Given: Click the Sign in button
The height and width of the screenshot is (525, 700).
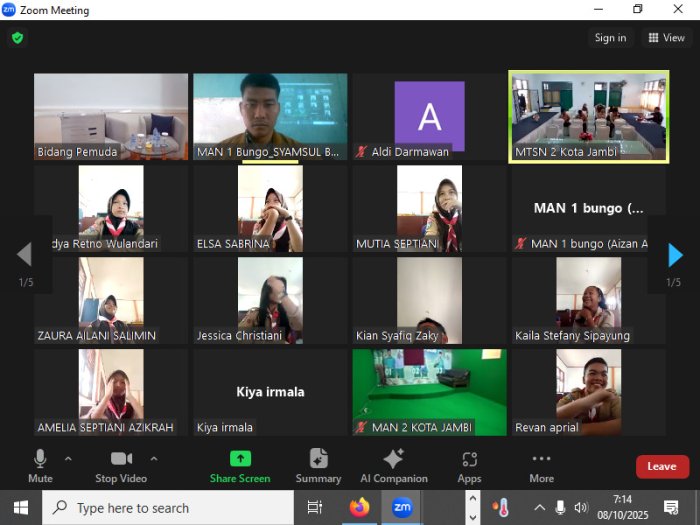Looking at the screenshot, I should pyautogui.click(x=610, y=38).
